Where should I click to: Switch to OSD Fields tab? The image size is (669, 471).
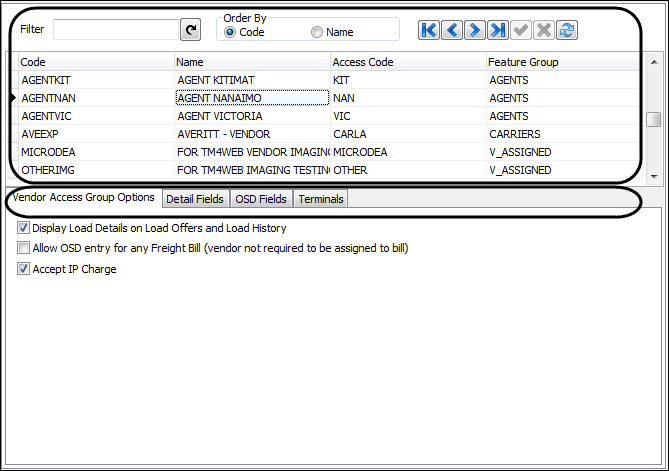coord(261,199)
